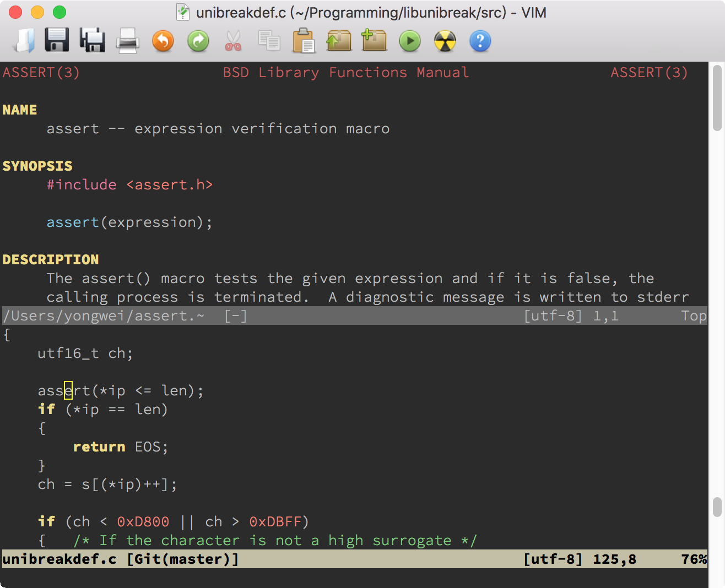Place cursor on the 'return EOS;' line
Image resolution: width=725 pixels, height=588 pixels.
click(120, 447)
